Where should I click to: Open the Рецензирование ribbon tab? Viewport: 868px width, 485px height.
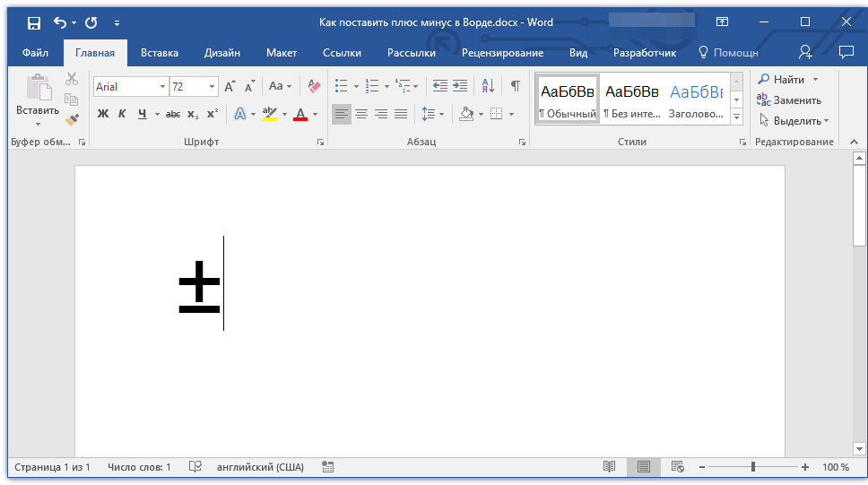pos(502,53)
